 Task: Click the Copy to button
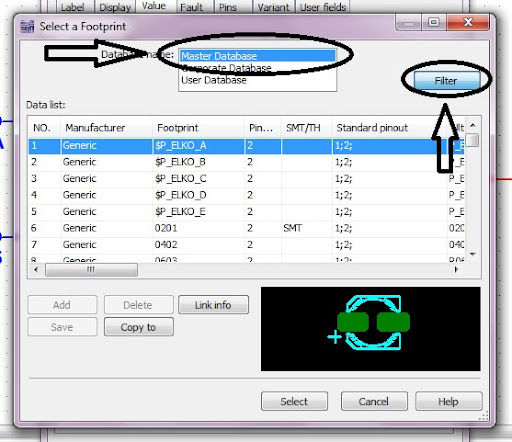coord(139,327)
